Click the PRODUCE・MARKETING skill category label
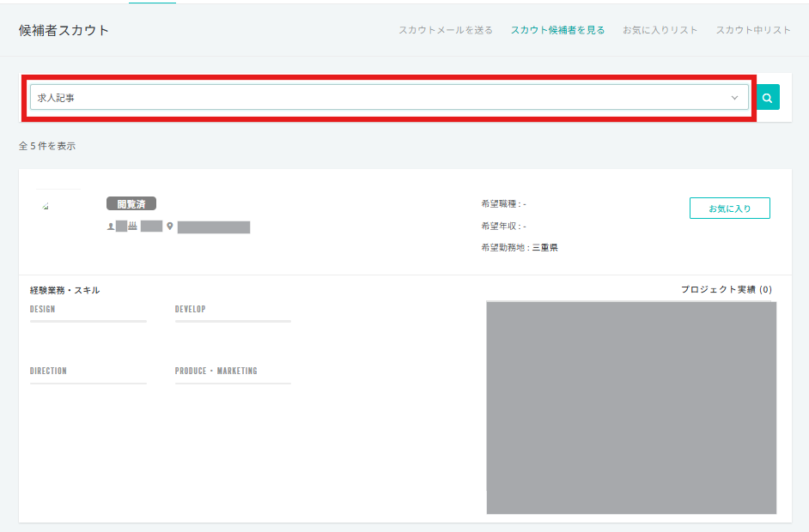Screen dimensions: 809x532 pos(216,372)
